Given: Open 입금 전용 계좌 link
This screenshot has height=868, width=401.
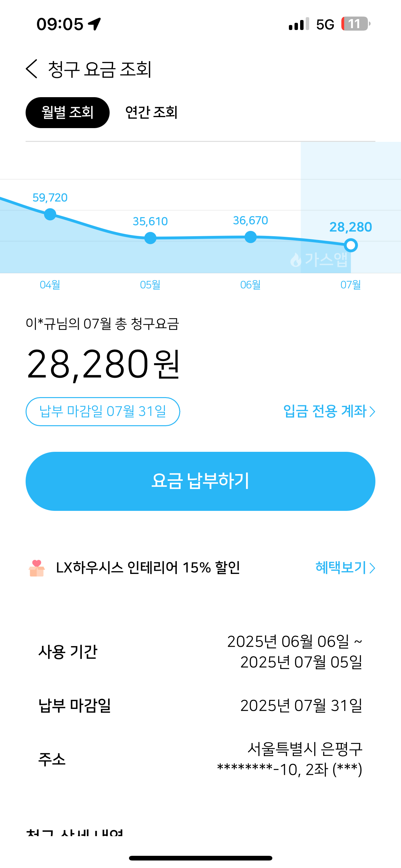Looking at the screenshot, I should (x=325, y=412).
